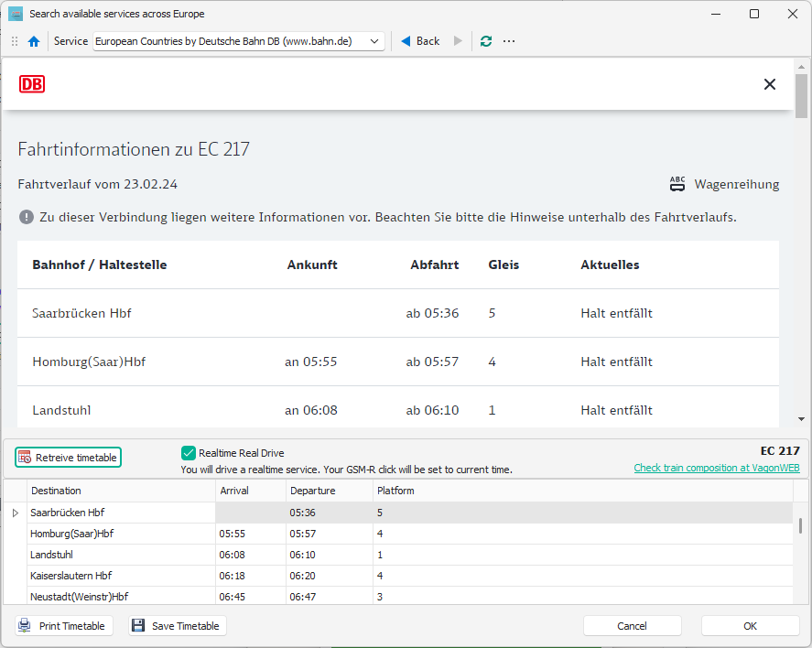Viewport: 812px width, 648px height.
Task: Go to the Home icon in toolbar
Action: (x=34, y=41)
